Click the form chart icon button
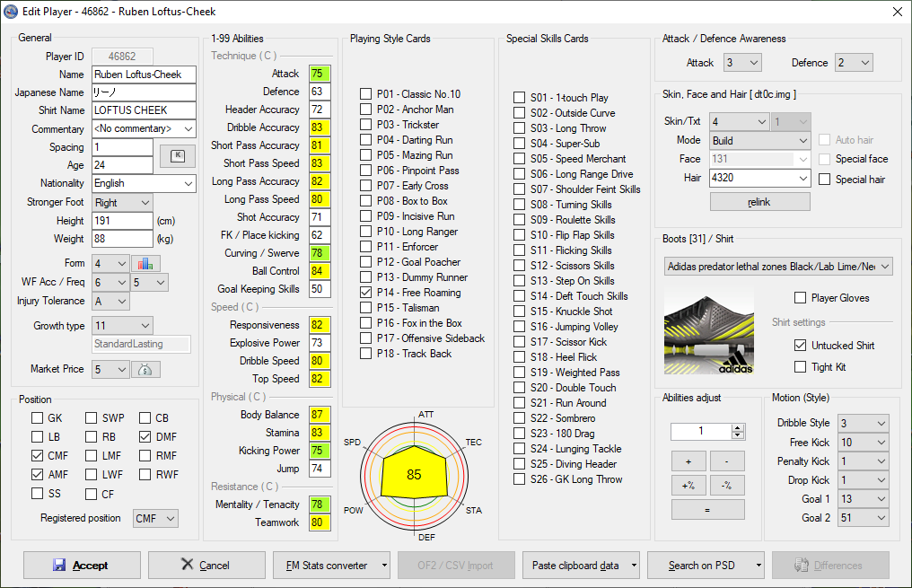 [x=145, y=263]
